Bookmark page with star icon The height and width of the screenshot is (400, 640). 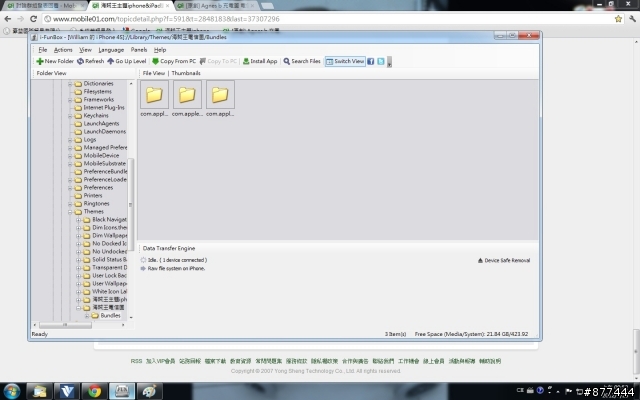[618, 19]
